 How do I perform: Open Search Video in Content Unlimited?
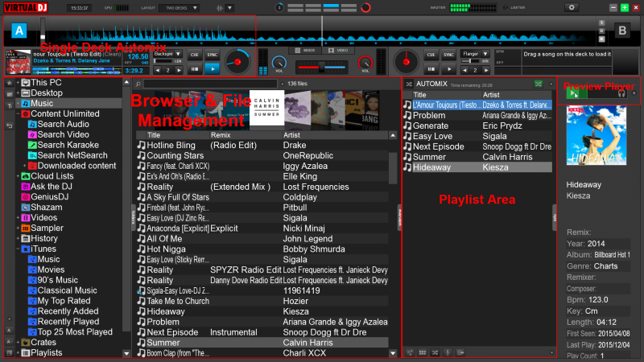(x=63, y=134)
